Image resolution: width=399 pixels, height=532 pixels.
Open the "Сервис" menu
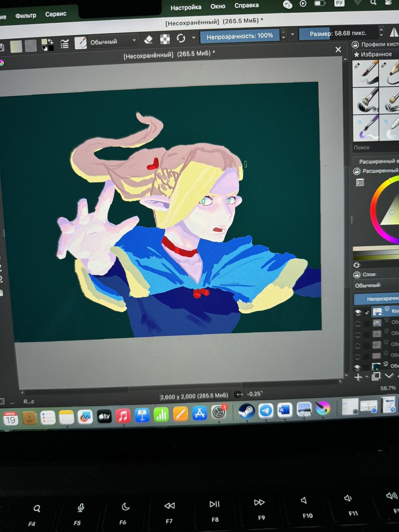click(x=56, y=14)
